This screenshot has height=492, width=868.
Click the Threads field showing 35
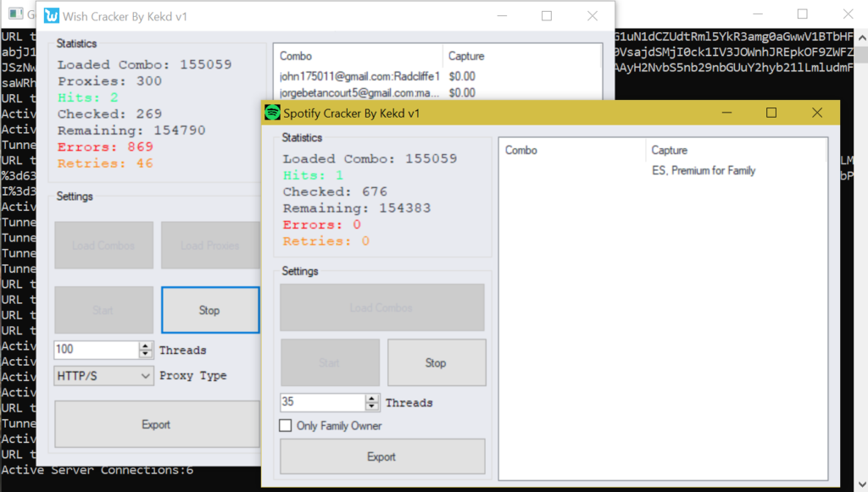click(322, 402)
